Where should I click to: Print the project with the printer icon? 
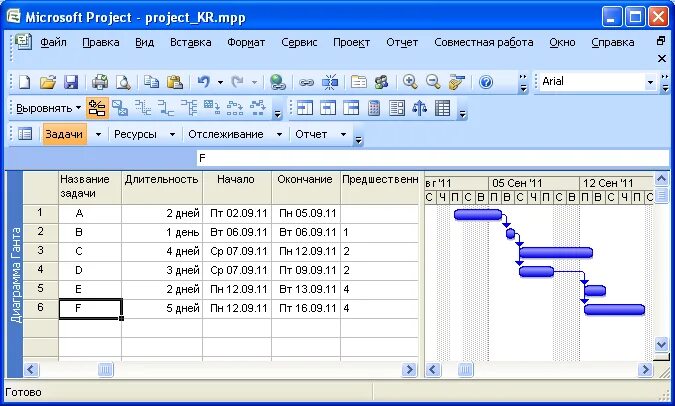point(99,82)
